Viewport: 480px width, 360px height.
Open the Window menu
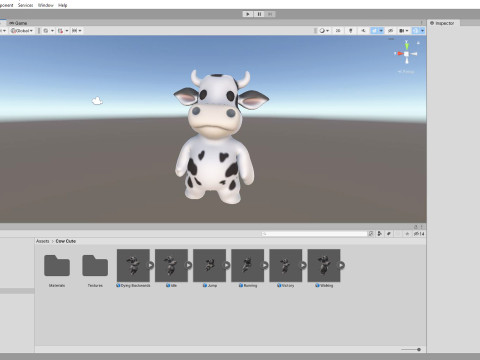[x=46, y=5]
